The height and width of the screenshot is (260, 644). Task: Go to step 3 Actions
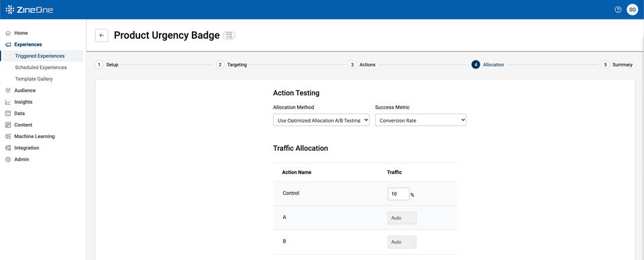pyautogui.click(x=362, y=65)
